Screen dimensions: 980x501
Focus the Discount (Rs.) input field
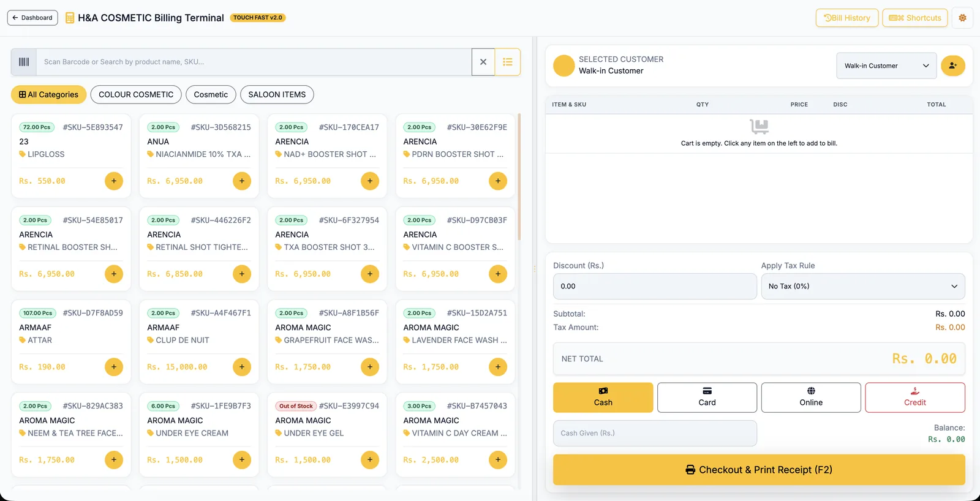(x=655, y=286)
